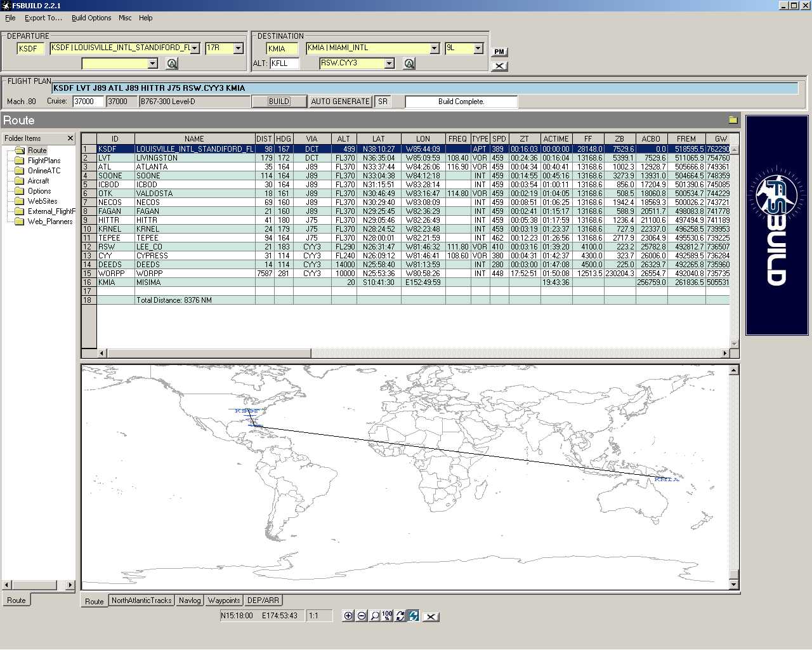This screenshot has height=650, width=812.
Task: Open the Build Options menu
Action: pos(91,18)
